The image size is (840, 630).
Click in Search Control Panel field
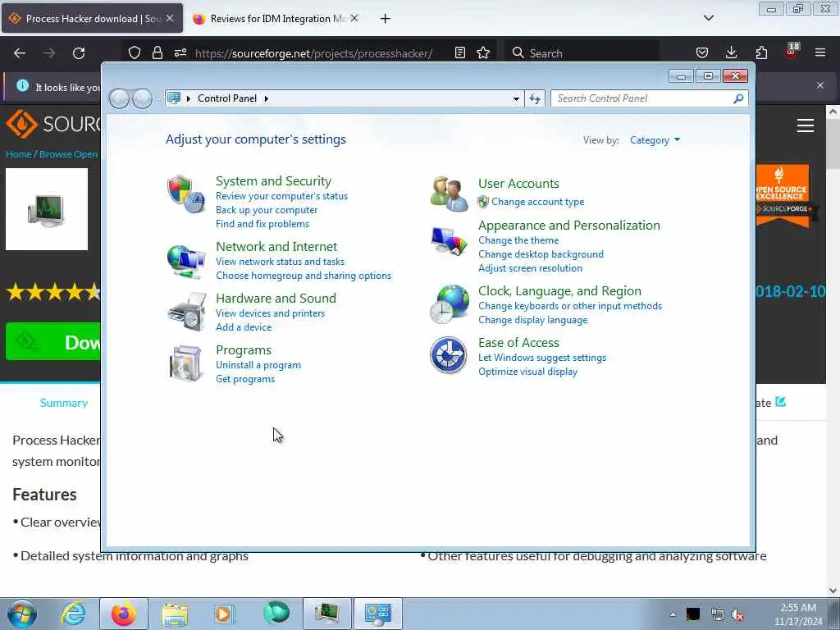tap(643, 98)
